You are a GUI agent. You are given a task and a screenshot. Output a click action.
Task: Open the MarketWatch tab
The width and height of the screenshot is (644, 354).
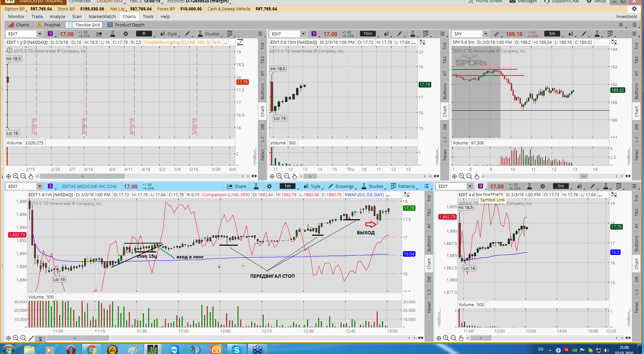[x=102, y=16]
